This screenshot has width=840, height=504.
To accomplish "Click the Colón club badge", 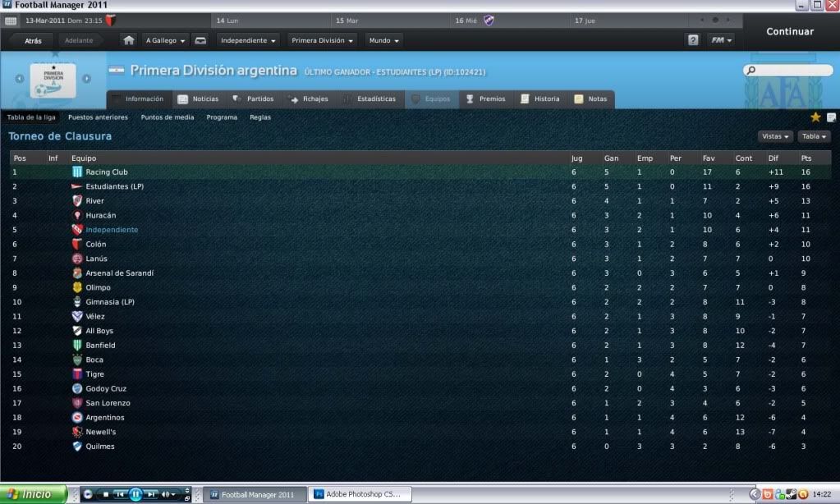I will coord(77,245).
